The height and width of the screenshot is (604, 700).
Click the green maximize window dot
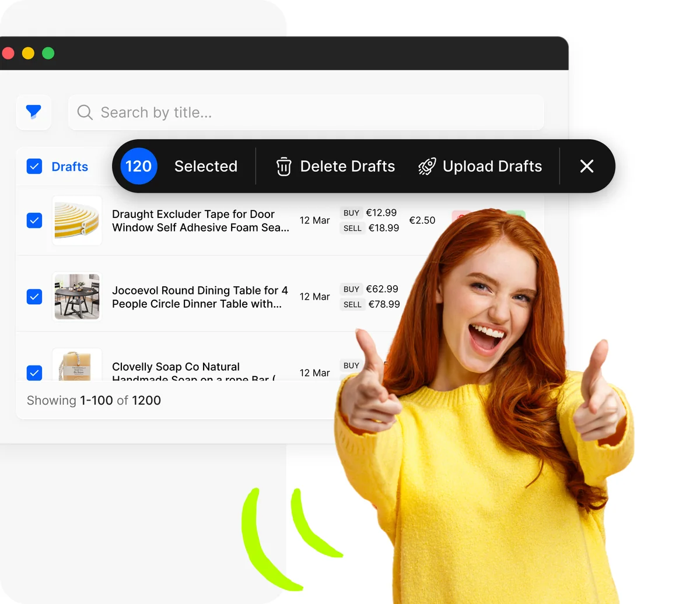point(48,53)
